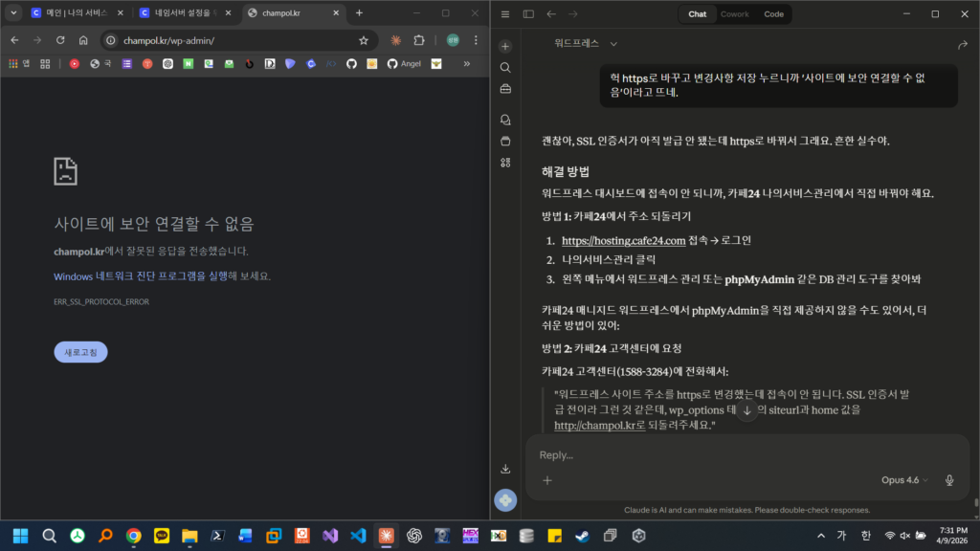Screen dimensions: 980x551
Task: Click the Reply message input field
Action: pyautogui.click(x=746, y=454)
